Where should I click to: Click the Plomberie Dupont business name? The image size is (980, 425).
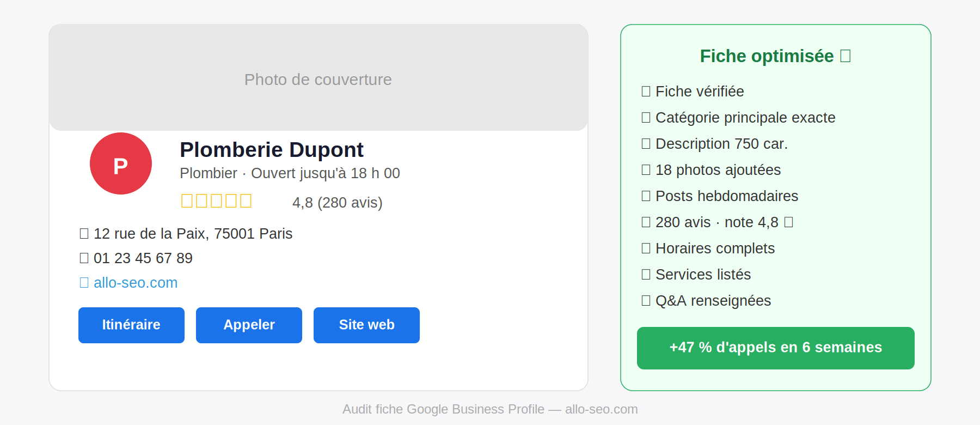click(x=272, y=150)
